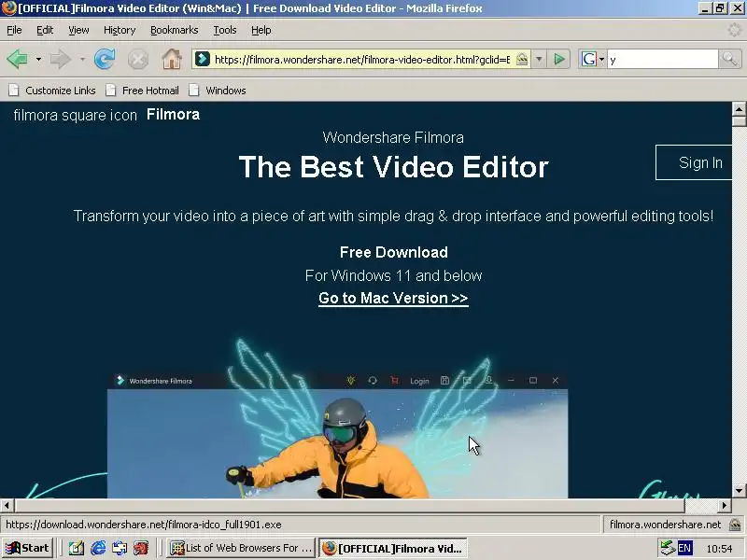Click 'filmora.wondershare.net' in the status bar
This screenshot has height=560, width=747.
665,525
